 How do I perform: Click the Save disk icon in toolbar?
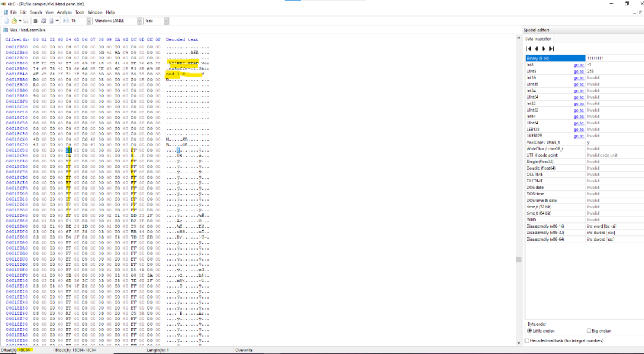[x=26, y=21]
